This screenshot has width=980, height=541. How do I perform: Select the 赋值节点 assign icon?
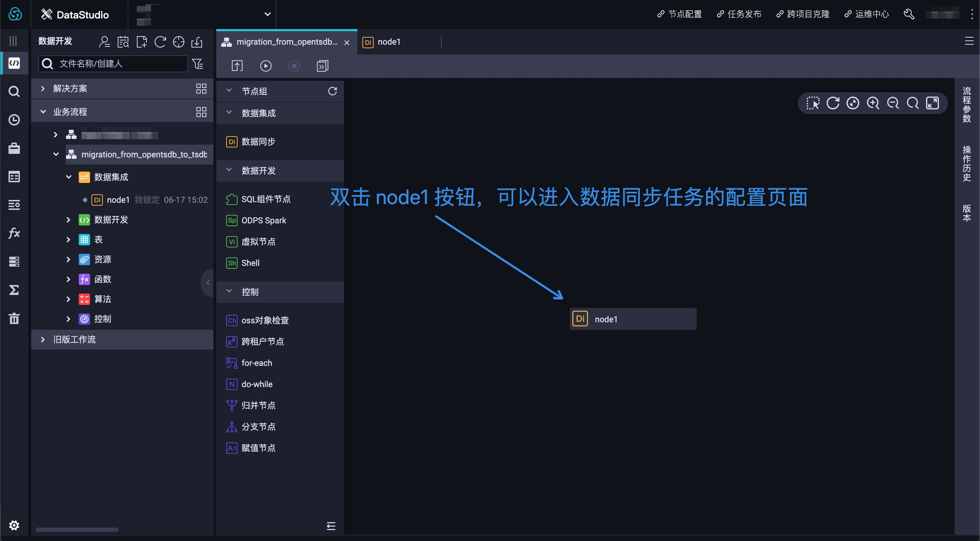click(x=231, y=448)
